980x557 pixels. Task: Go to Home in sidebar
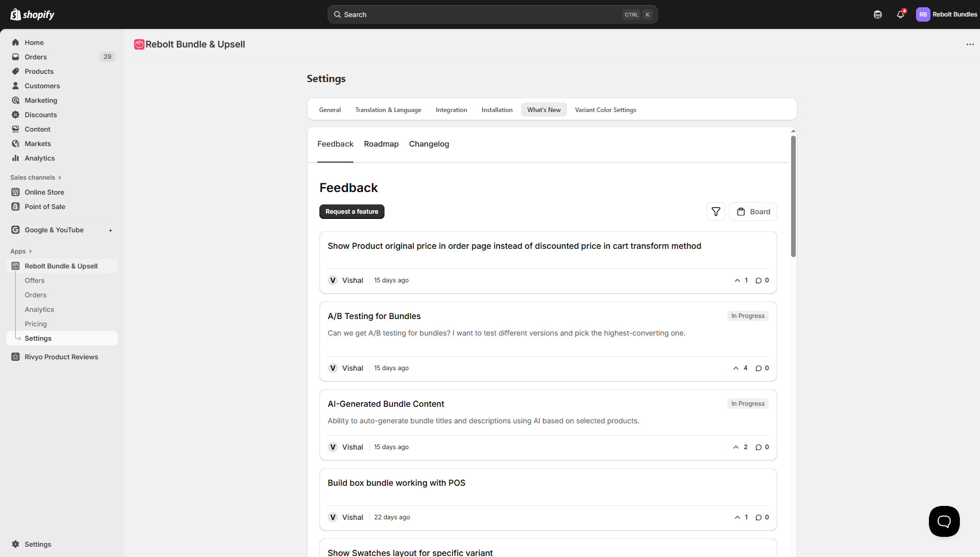tap(62, 42)
